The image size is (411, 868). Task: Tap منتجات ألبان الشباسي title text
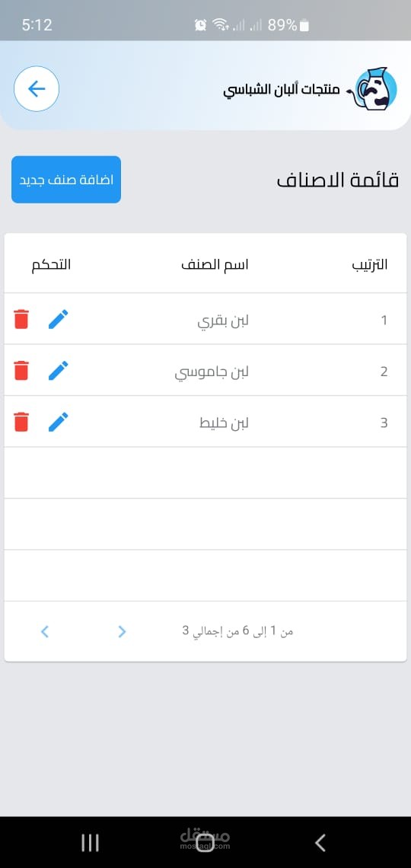click(x=282, y=91)
